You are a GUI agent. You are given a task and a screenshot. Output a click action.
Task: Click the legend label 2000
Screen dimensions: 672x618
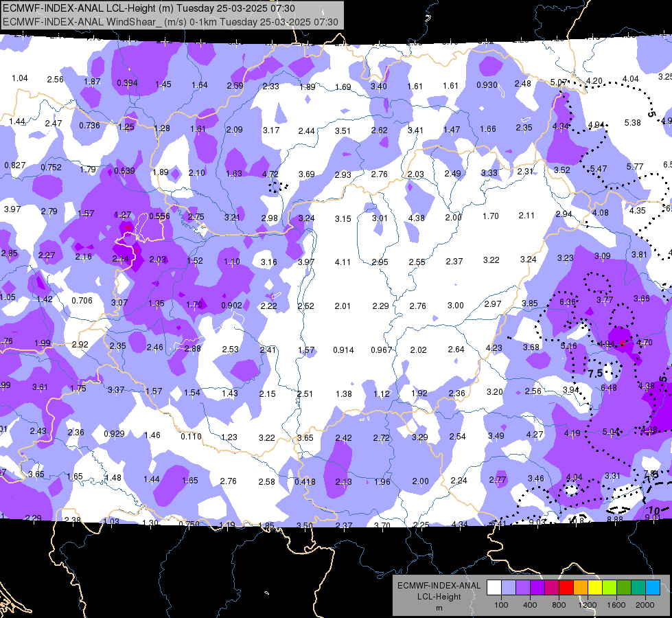click(x=645, y=605)
